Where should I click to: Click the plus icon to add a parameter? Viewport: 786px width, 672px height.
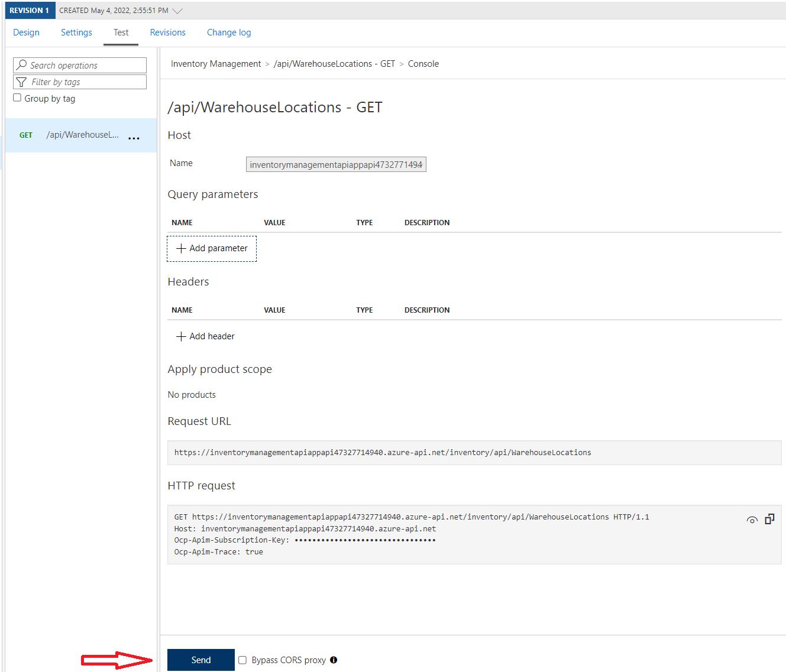[x=180, y=248]
